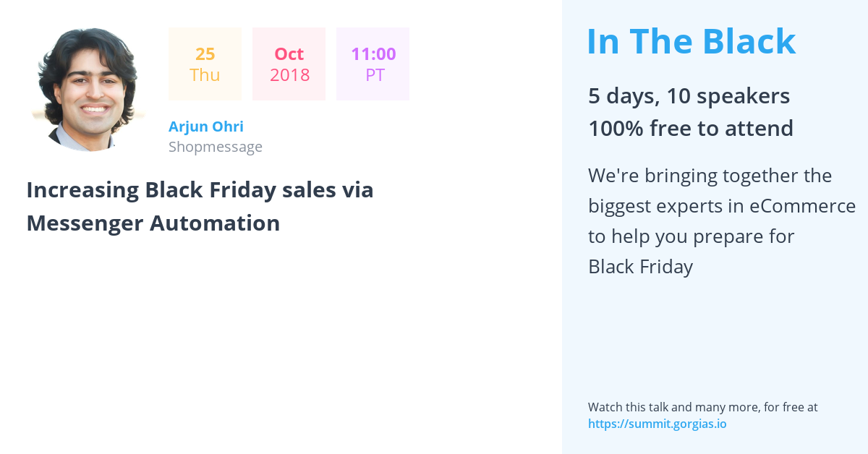Click the pink Oct 2018 date box
Image resolution: width=868 pixels, height=454 pixels.
tap(289, 64)
